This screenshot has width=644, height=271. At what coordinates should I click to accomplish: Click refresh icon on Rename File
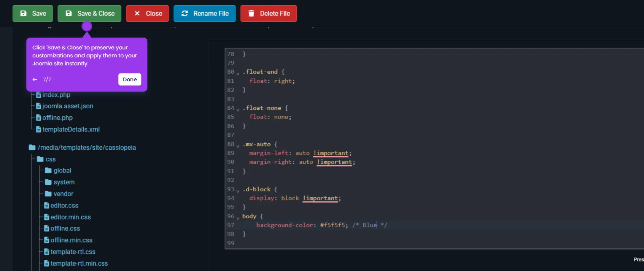click(x=185, y=13)
